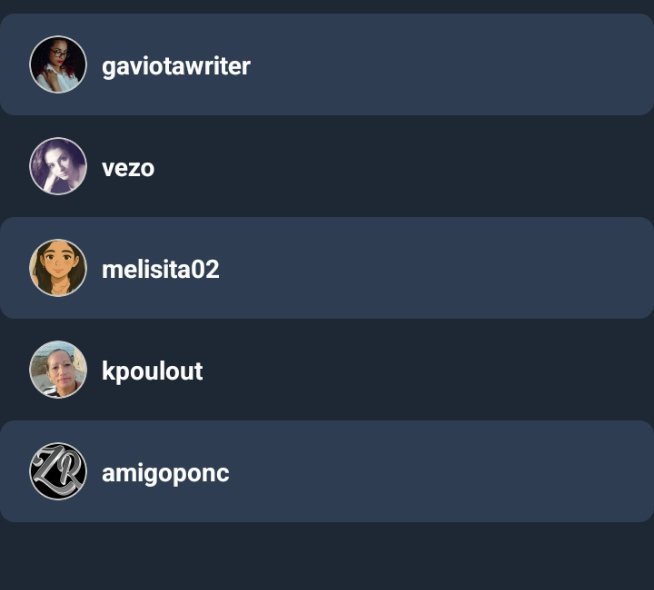The width and height of the screenshot is (654, 590).
Task: Select melisita02's cartoon avatar
Action: [58, 268]
